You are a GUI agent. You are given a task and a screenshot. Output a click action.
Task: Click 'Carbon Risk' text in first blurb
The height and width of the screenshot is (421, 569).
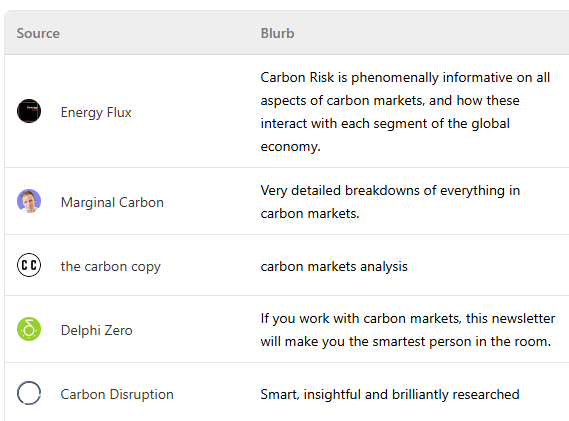(x=297, y=77)
